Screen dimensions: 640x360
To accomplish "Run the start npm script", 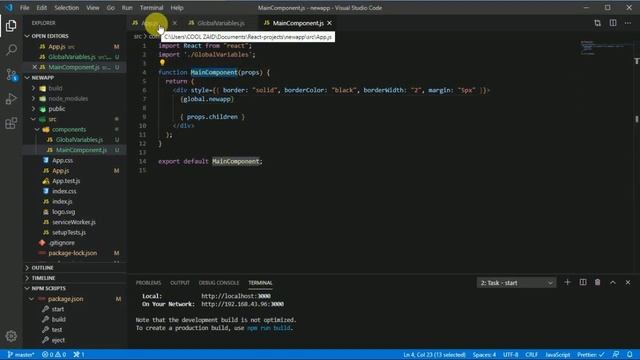I will coord(58,309).
